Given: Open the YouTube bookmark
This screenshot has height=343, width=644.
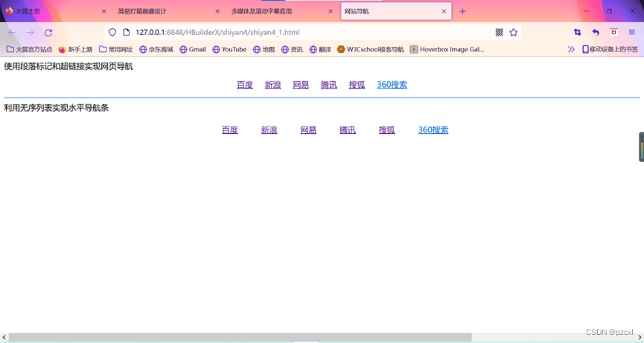Looking at the screenshot, I should (x=229, y=49).
